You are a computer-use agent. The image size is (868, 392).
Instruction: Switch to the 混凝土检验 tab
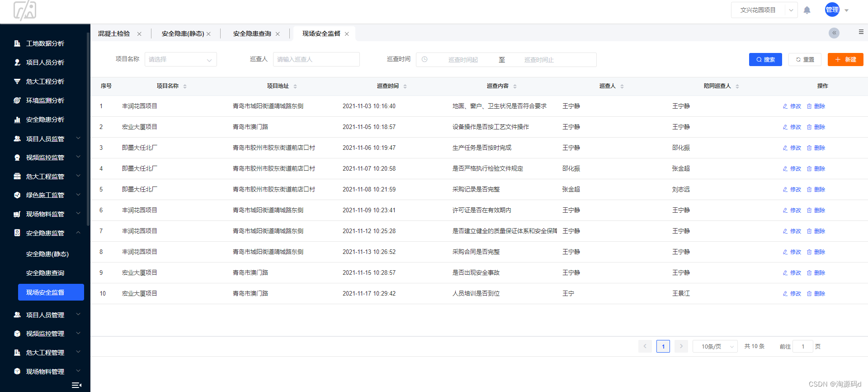(x=114, y=33)
